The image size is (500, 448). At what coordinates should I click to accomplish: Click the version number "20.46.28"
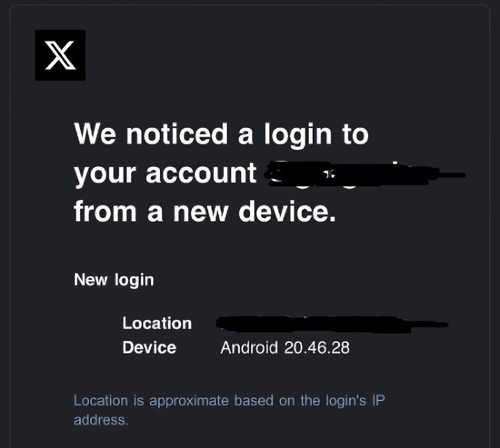click(x=317, y=347)
